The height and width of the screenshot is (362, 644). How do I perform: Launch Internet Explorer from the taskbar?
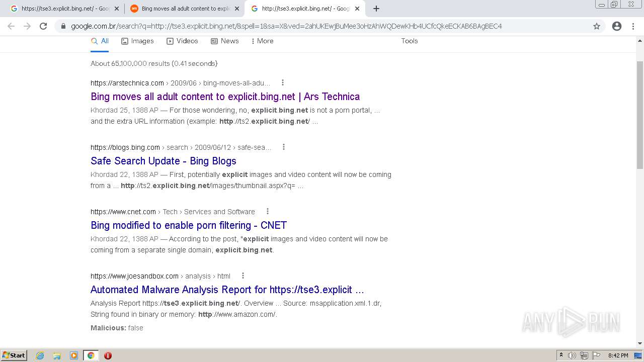pos(40,355)
